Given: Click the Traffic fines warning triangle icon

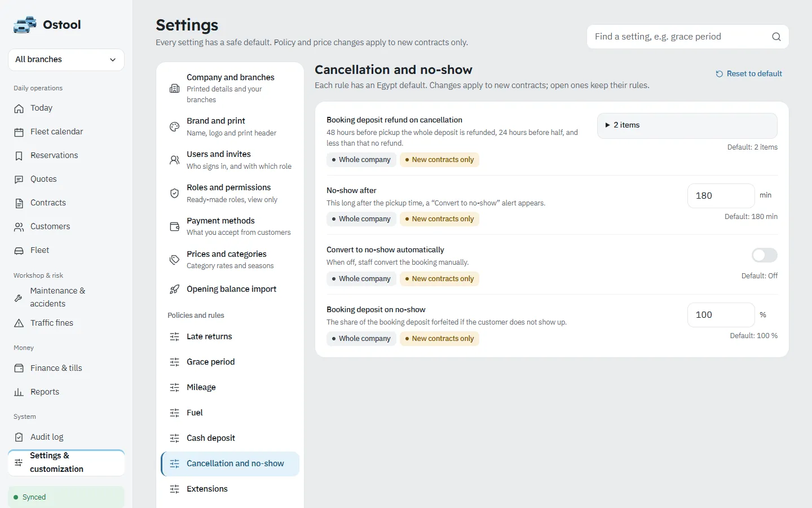Looking at the screenshot, I should (x=19, y=323).
